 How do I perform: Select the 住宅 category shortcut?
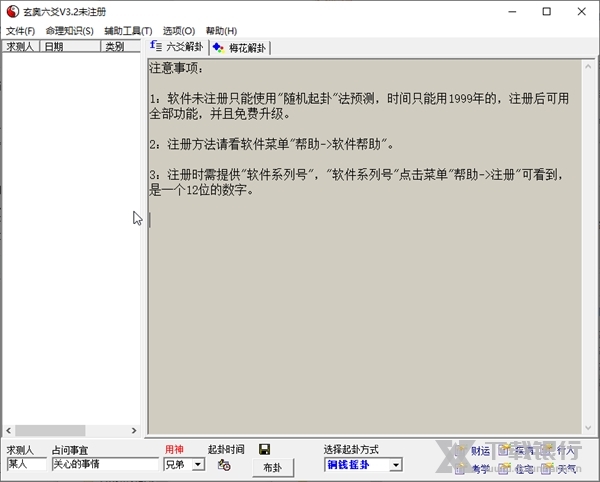517,469
